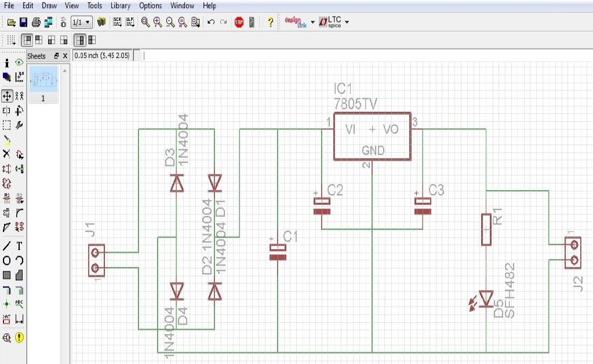Choose the Circle drawing tool
Screen dimensions: 593x364
click(x=7, y=261)
